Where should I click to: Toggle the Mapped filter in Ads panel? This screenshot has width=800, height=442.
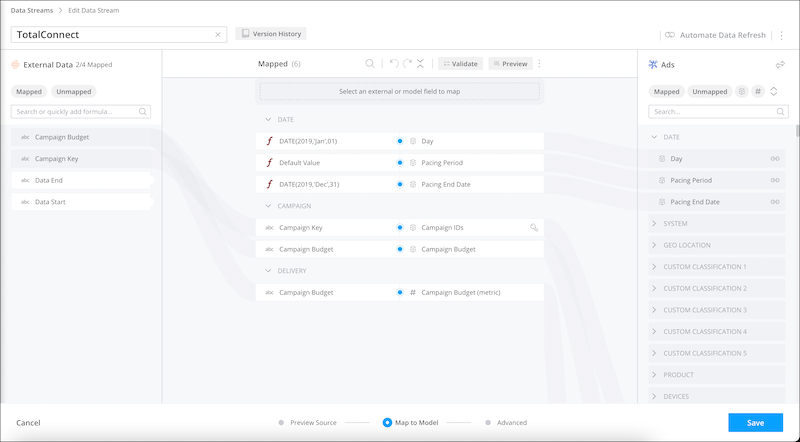point(666,91)
